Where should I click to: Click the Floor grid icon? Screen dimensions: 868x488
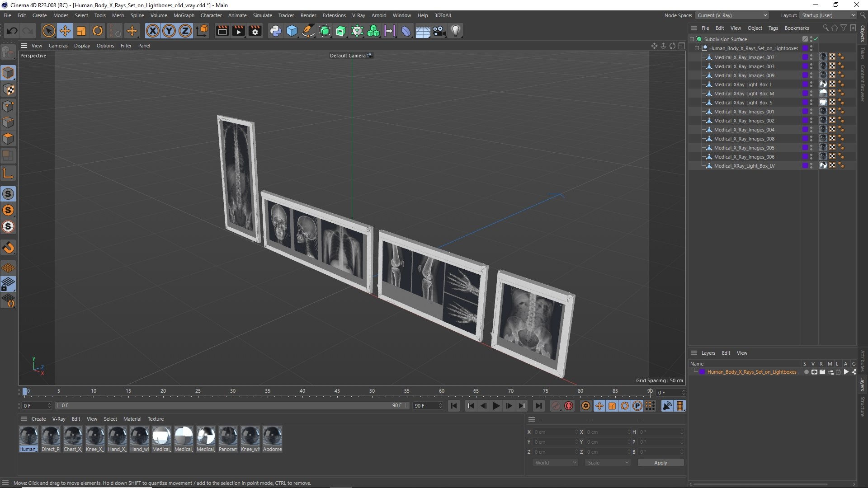tap(423, 31)
